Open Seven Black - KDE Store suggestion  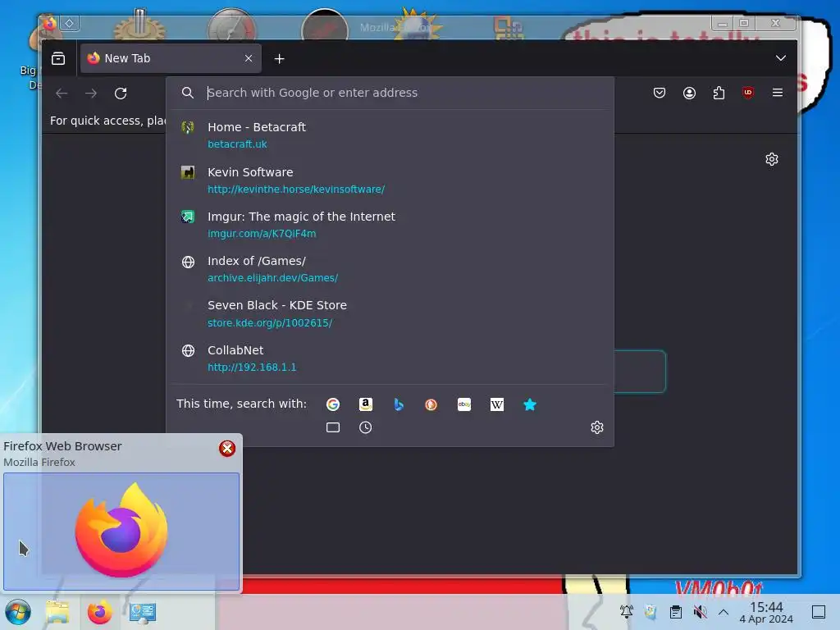point(390,313)
